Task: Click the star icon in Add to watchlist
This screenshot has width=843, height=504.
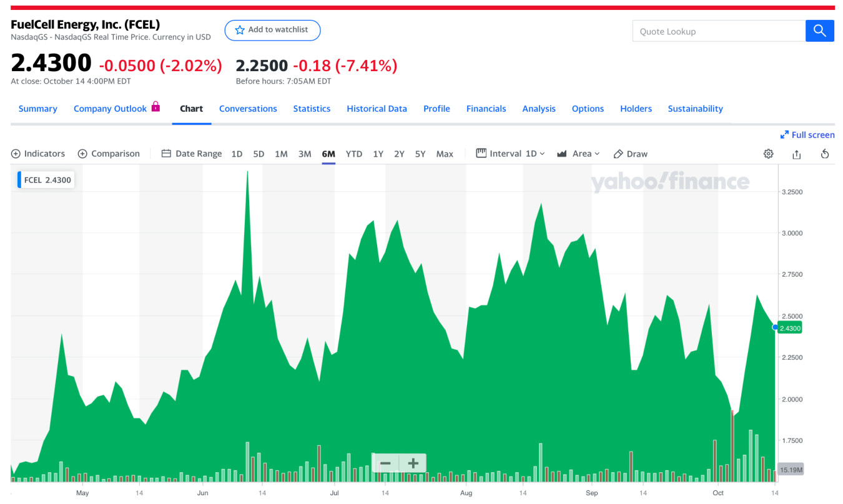Action: point(240,30)
